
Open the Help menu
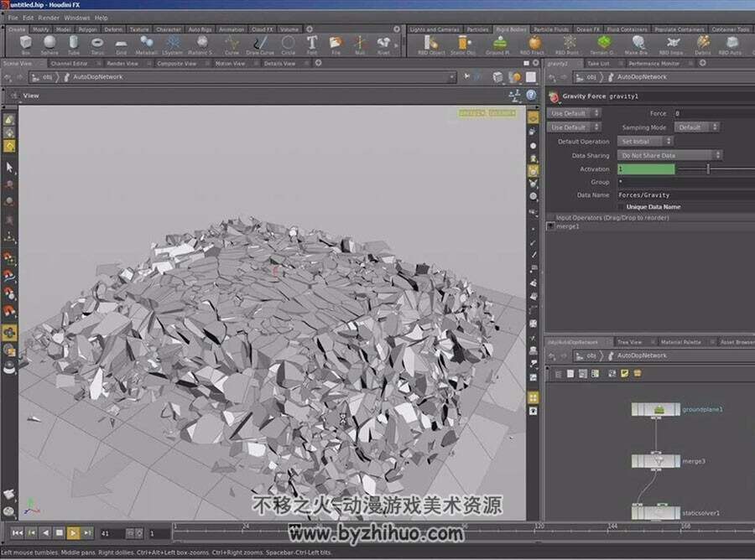[x=102, y=18]
